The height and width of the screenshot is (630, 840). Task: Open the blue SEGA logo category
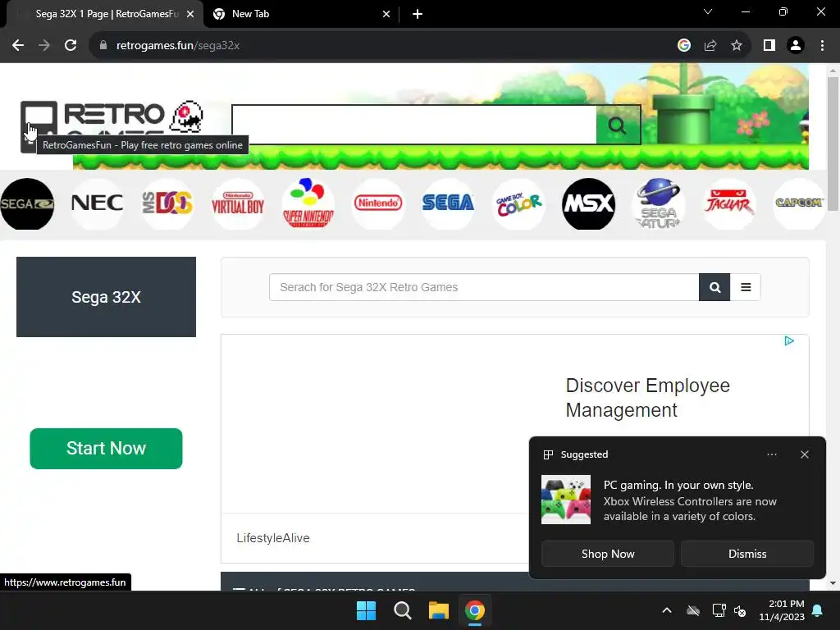tap(449, 204)
